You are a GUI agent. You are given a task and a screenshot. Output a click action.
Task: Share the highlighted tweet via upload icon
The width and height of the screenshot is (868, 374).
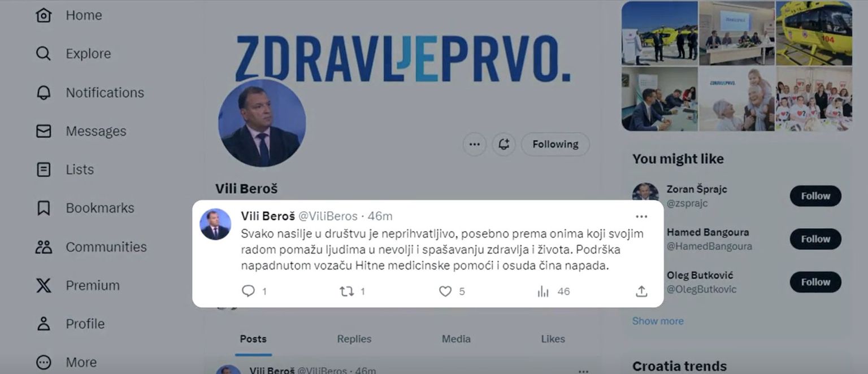click(x=641, y=291)
